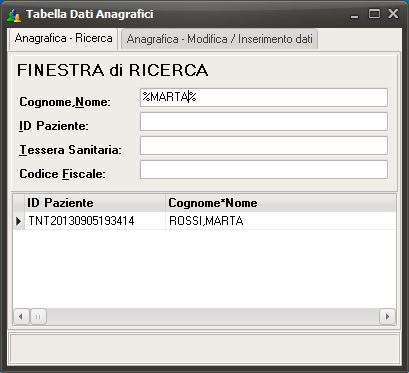Viewport: 409px width, 373px height.
Task: Select row indicator arrow for ROSSI,MARTA
Action: pos(19,221)
